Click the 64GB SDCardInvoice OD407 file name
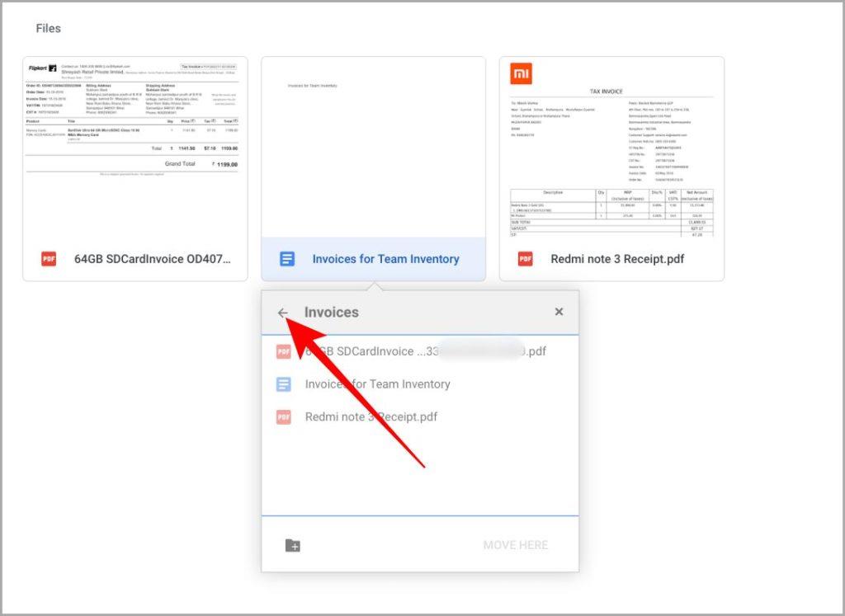This screenshot has height=616, width=845. click(153, 259)
